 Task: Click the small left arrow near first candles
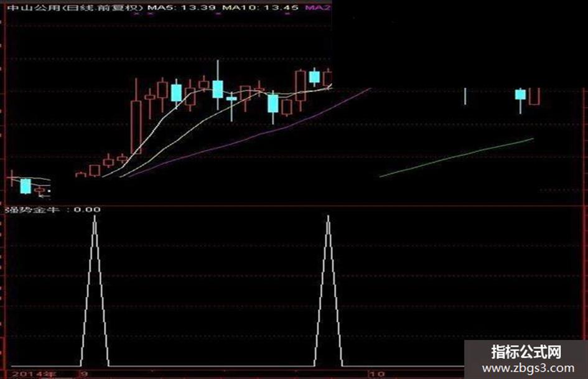(x=44, y=196)
